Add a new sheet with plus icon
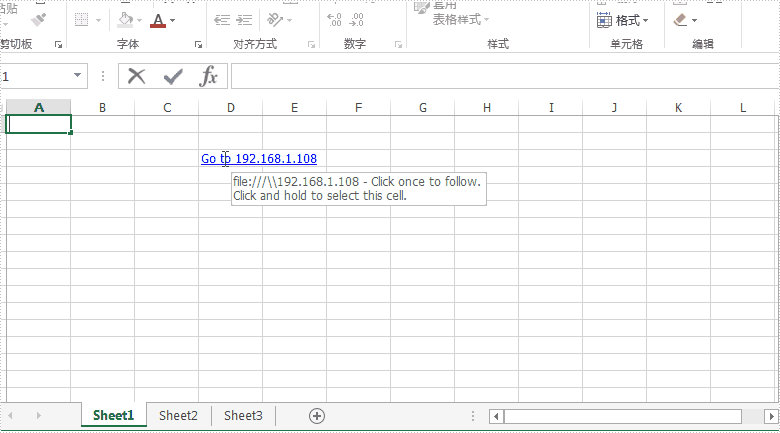 click(317, 416)
